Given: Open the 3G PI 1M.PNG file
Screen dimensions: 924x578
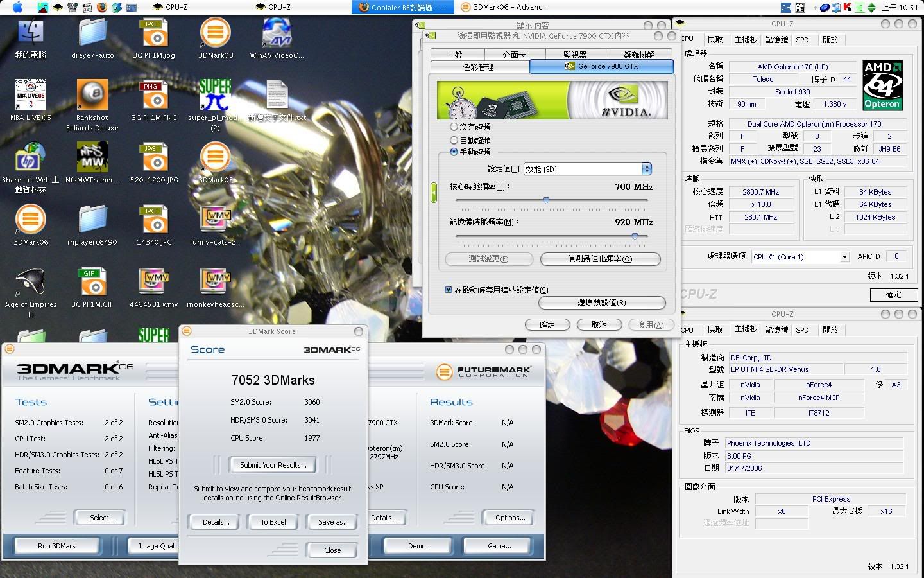Looking at the screenshot, I should click(154, 100).
